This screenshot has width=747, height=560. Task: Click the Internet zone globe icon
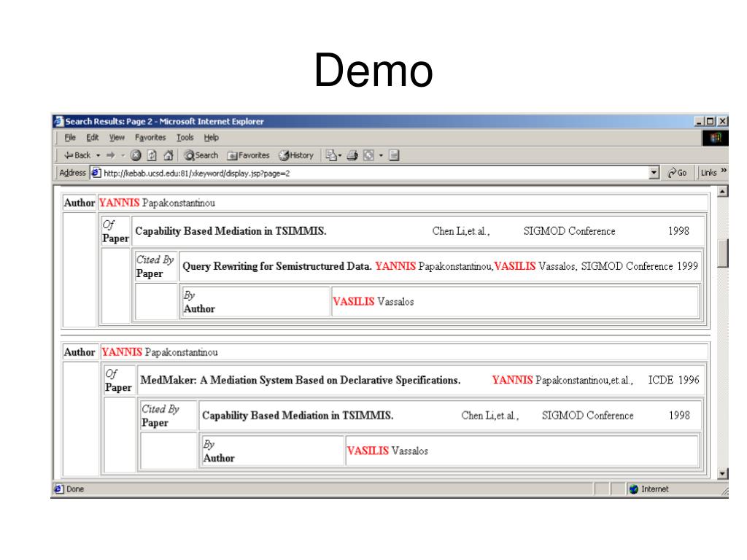point(634,489)
